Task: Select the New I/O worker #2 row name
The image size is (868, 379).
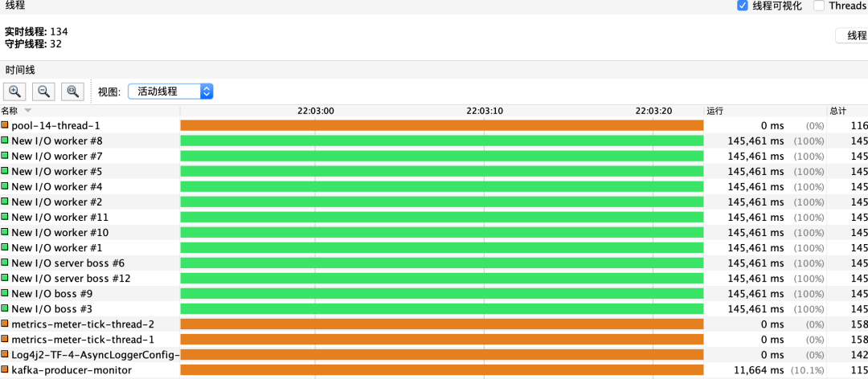Action: point(56,202)
